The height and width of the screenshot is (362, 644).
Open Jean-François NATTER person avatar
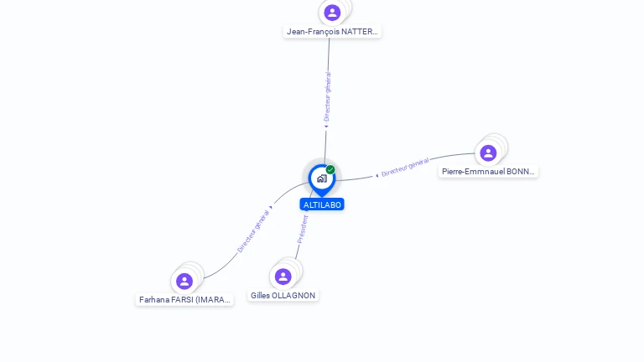pyautogui.click(x=332, y=13)
